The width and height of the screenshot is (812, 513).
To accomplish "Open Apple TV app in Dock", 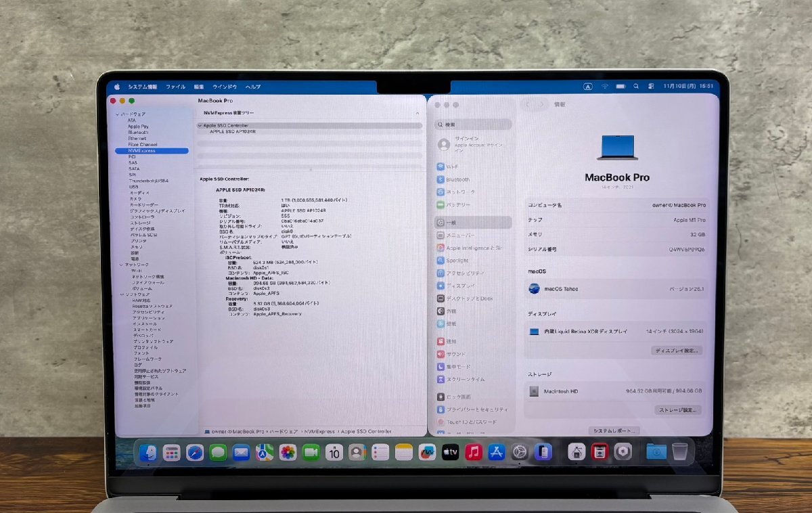I will click(x=451, y=453).
